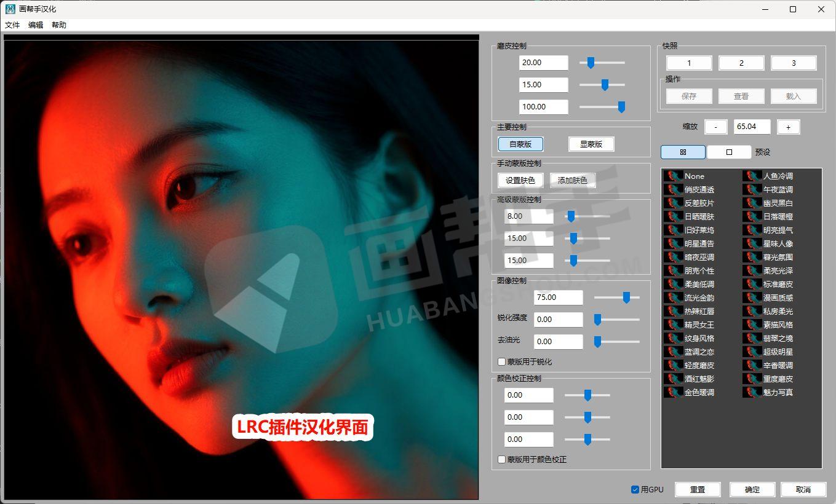The image size is (836, 504).
Task: Click the 去油光 value field
Action: click(559, 342)
